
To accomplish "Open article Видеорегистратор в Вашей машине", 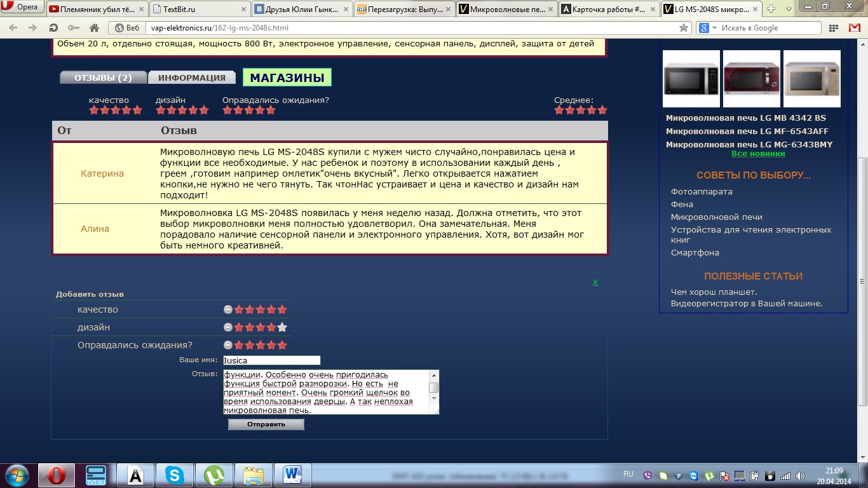I will pos(747,303).
